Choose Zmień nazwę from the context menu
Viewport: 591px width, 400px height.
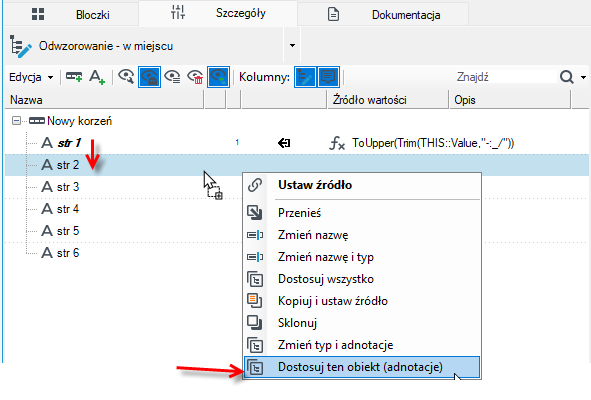(x=362, y=235)
